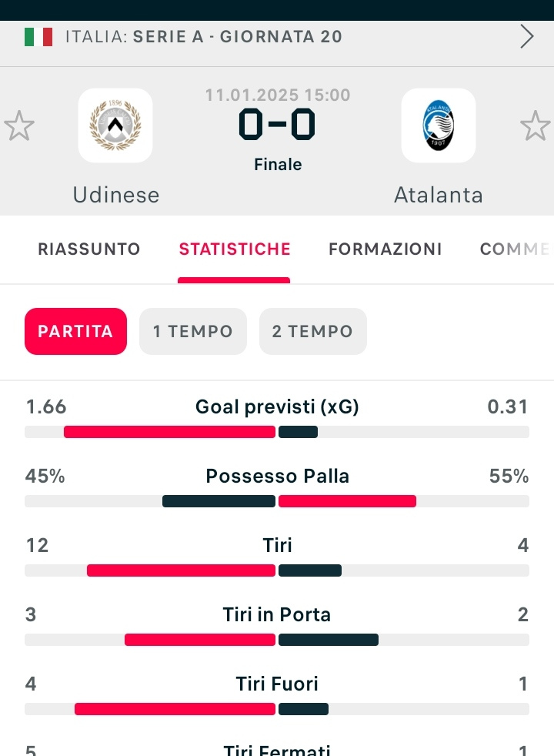Switch to the Riassunto tab
This screenshot has height=756, width=554.
(89, 249)
